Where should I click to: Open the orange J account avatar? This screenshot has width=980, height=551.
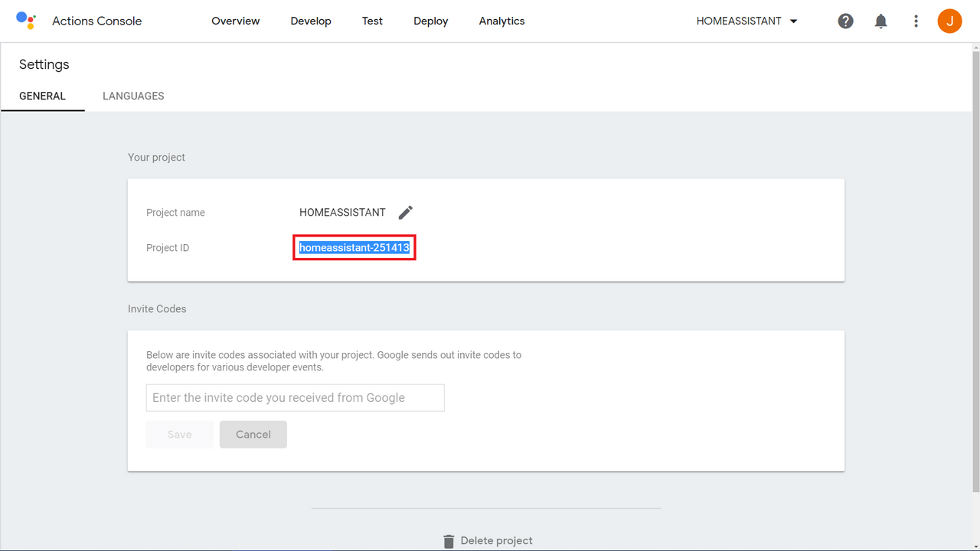(949, 21)
